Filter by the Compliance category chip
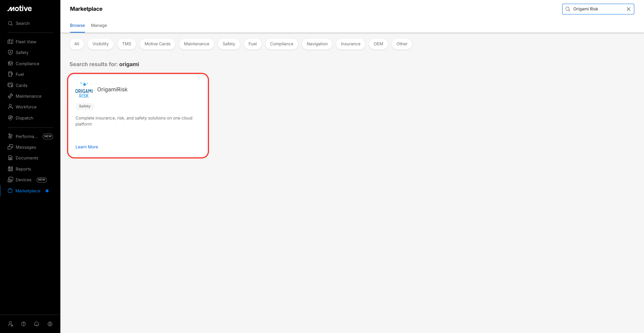The image size is (644, 333). pos(282,44)
